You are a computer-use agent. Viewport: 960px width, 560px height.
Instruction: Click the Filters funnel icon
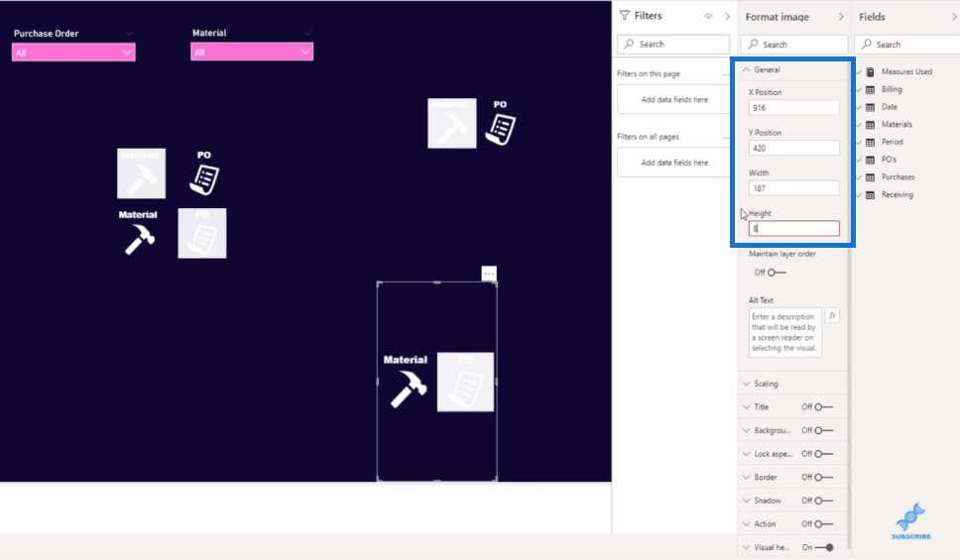click(x=625, y=16)
